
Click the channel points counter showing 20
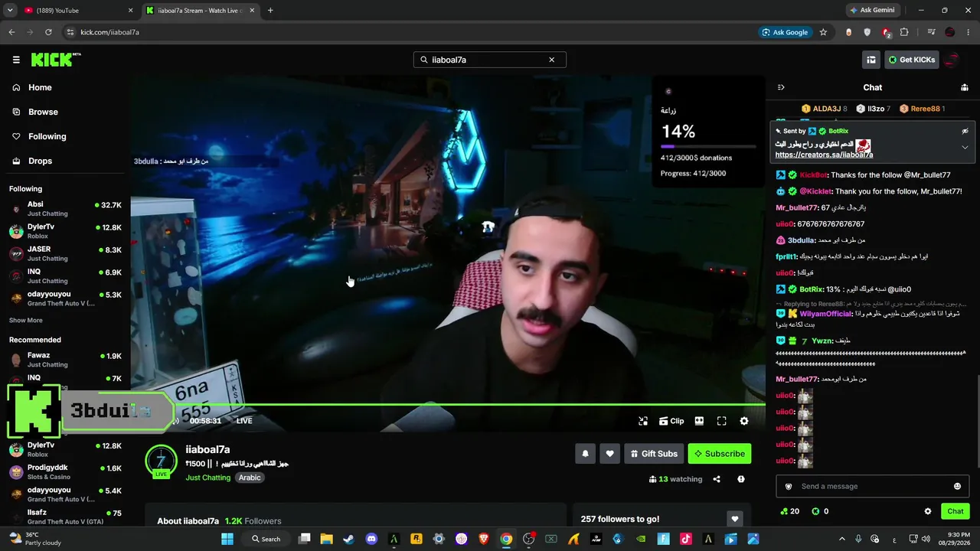[x=789, y=511]
